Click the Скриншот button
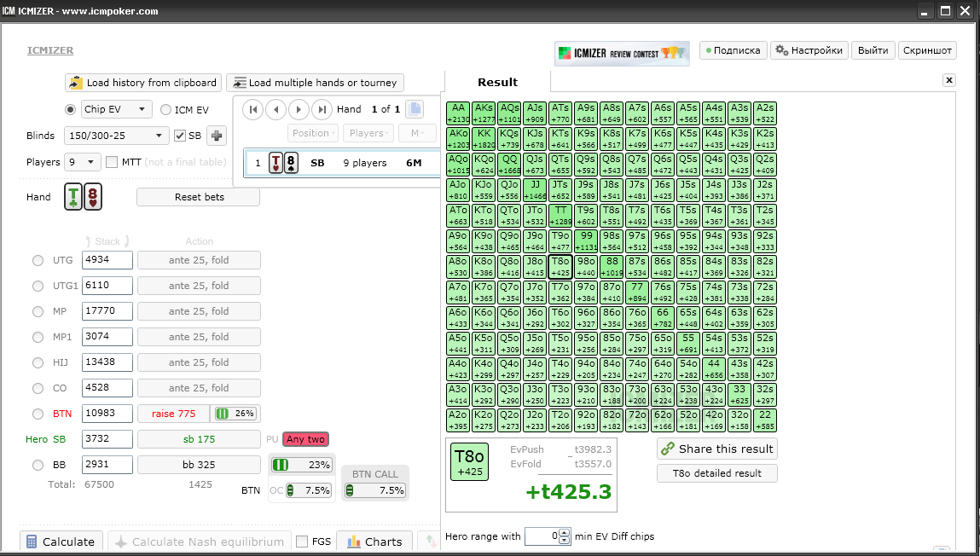 [x=927, y=50]
